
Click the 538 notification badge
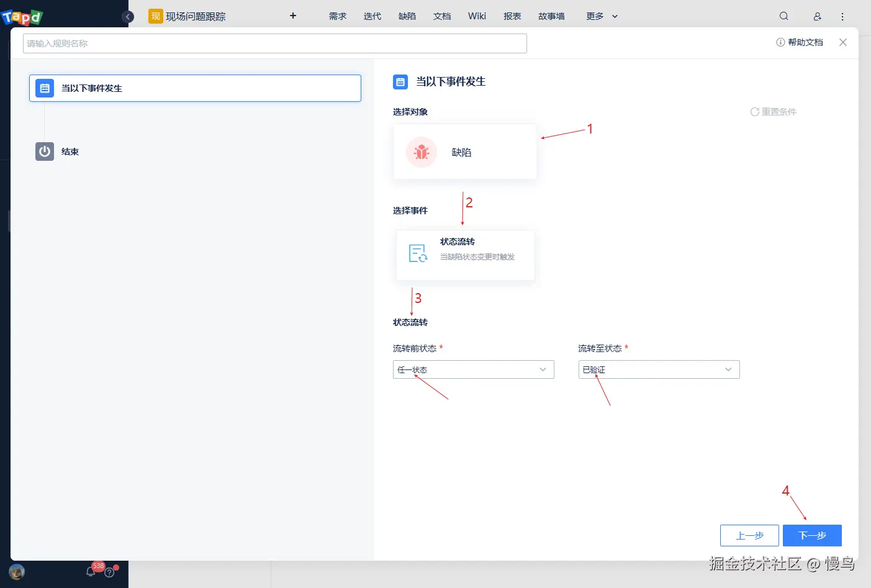coord(98,566)
